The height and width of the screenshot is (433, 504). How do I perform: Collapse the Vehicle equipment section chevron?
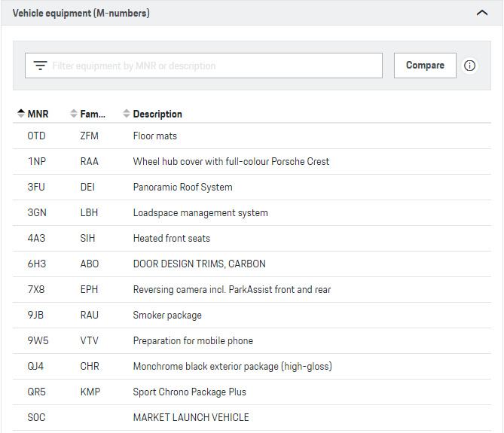[x=482, y=13]
